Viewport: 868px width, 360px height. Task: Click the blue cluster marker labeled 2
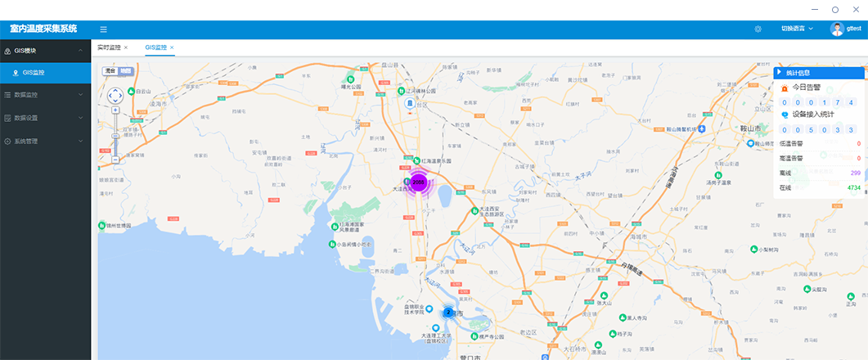[x=447, y=313]
